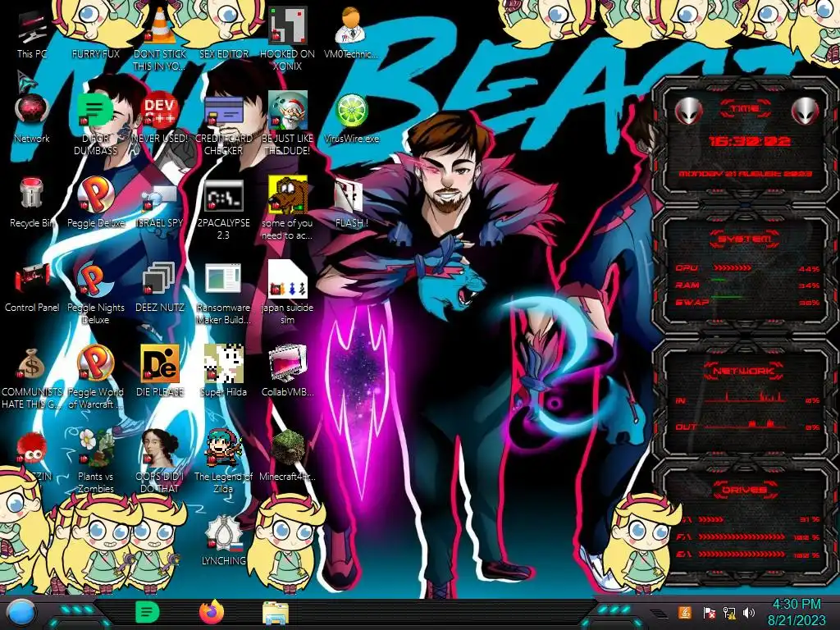Open the CREDIT CARD CHECKER icon

[223, 124]
